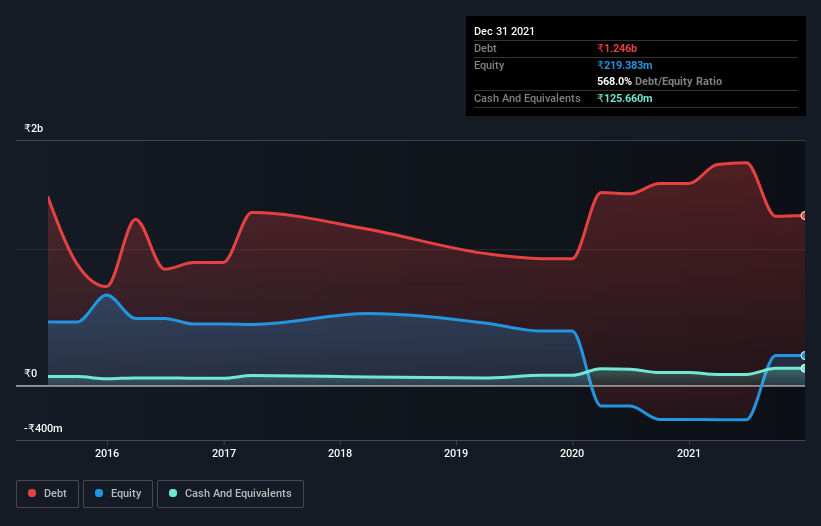Click the ₹219.383m equity value

point(625,65)
